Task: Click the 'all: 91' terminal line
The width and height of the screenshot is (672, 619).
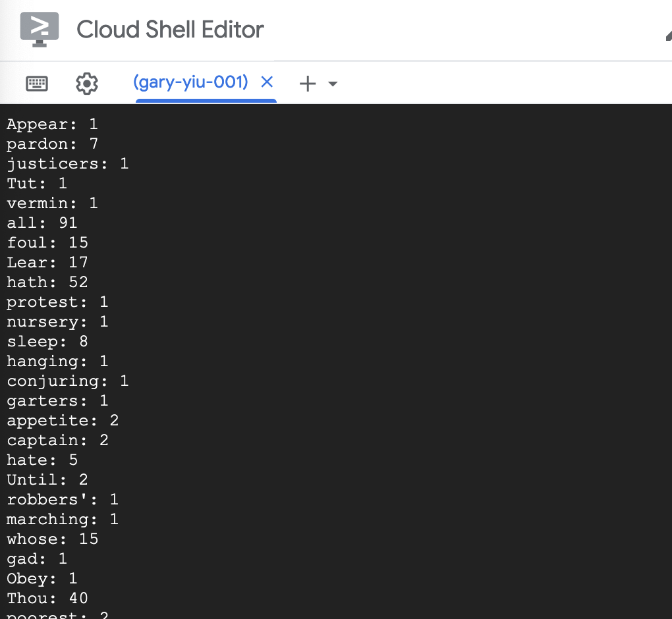Action: coord(42,223)
